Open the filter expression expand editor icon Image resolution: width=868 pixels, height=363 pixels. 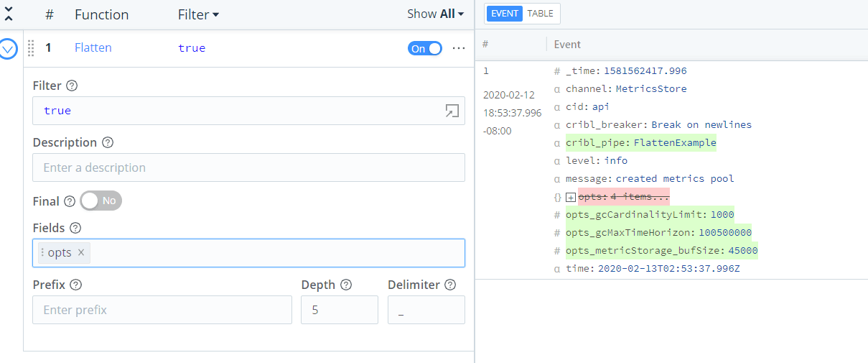pyautogui.click(x=452, y=111)
